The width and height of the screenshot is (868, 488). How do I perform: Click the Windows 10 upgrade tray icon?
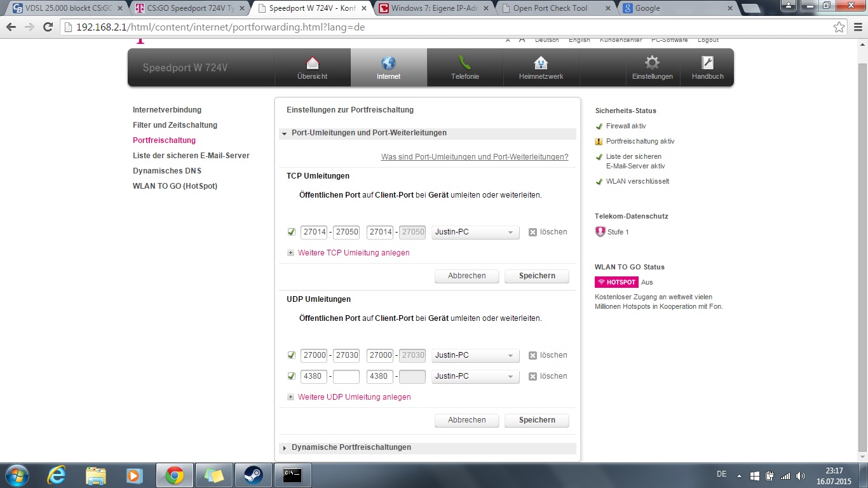coord(755,475)
